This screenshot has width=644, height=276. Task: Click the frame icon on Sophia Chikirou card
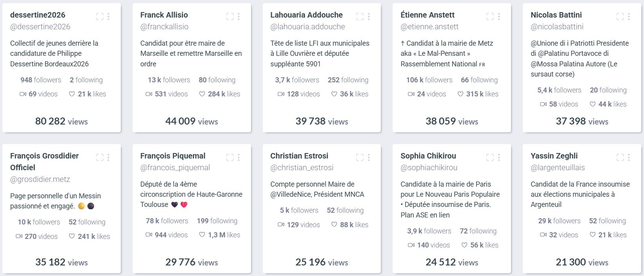point(490,157)
